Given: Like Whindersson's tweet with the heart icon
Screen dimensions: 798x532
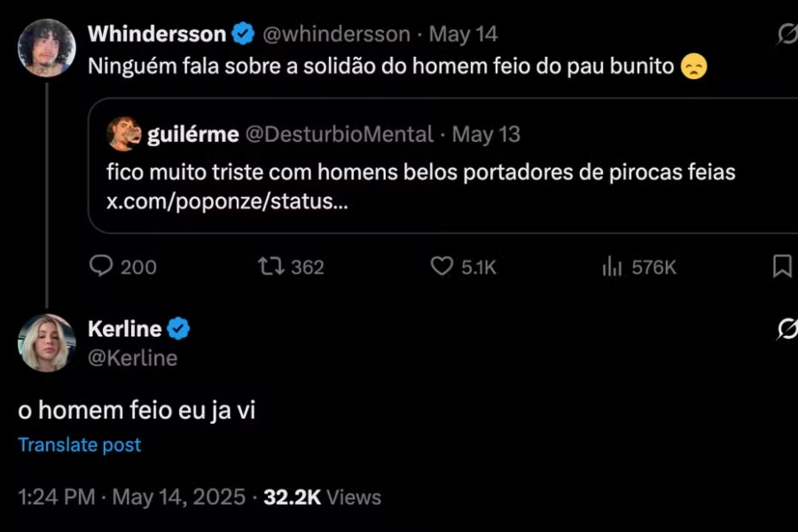Looking at the screenshot, I should point(442,266).
